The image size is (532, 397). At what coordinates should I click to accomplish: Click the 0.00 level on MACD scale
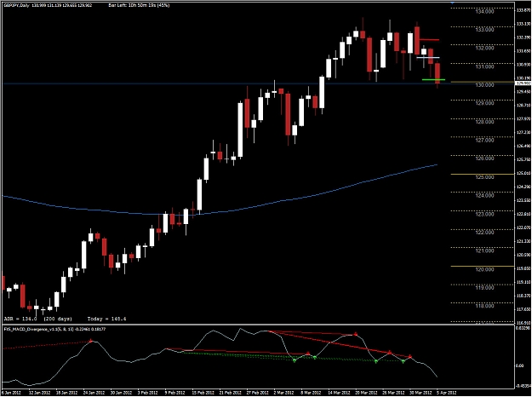tap(519, 365)
